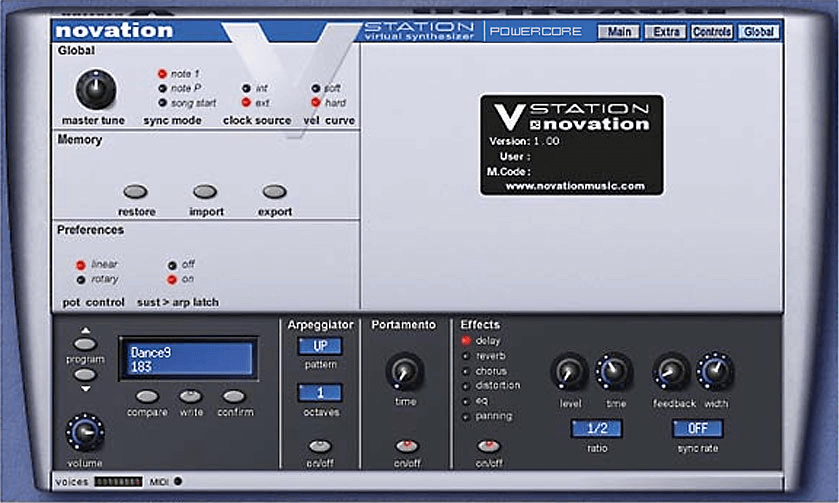The image size is (839, 503).
Task: Adjust the delay feedback knob
Action: [671, 371]
